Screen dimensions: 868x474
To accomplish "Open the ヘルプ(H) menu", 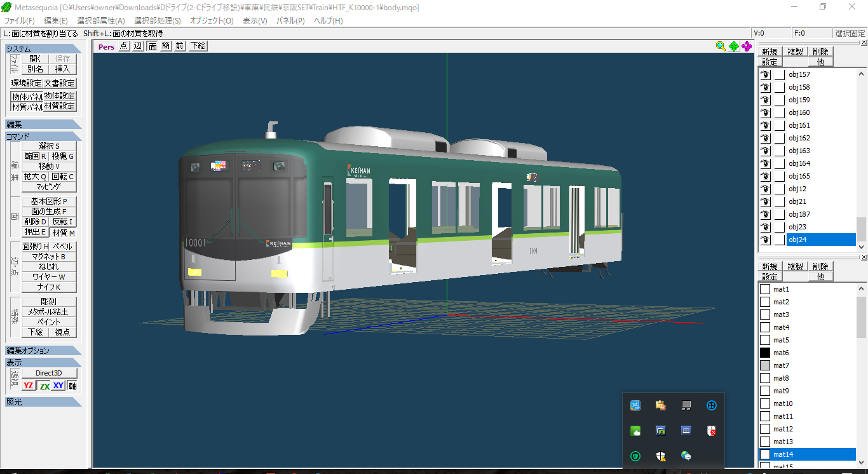I will (329, 20).
